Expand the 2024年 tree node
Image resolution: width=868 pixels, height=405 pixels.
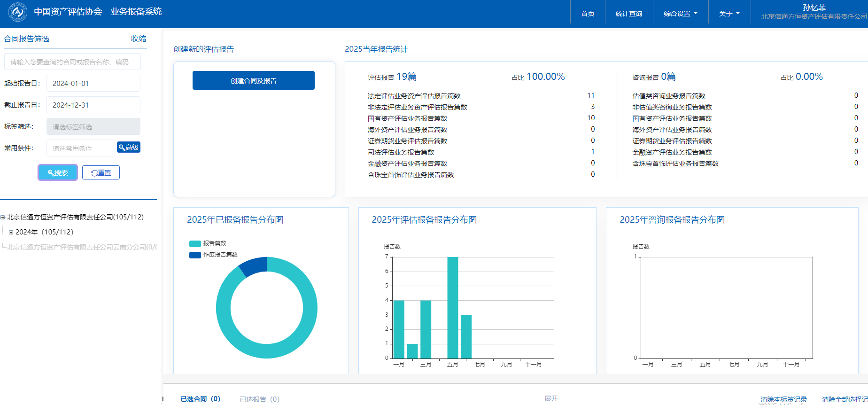[x=11, y=232]
